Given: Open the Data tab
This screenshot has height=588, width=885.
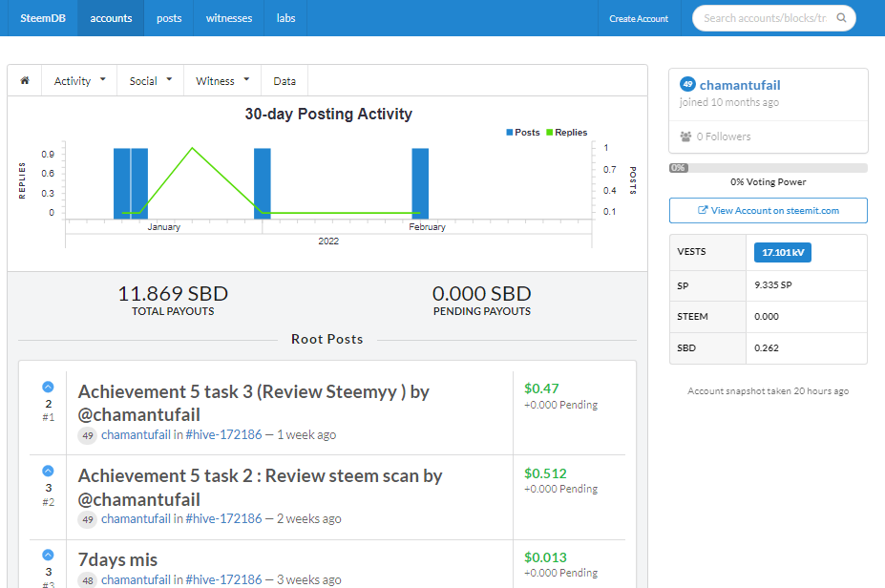Looking at the screenshot, I should tap(284, 81).
